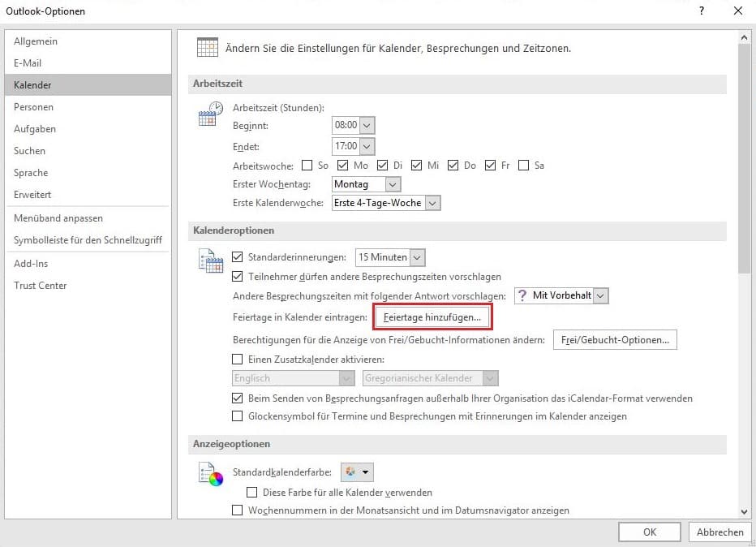This screenshot has width=756, height=547.
Task: Click Abbrechen to cancel the dialog
Action: (x=719, y=532)
